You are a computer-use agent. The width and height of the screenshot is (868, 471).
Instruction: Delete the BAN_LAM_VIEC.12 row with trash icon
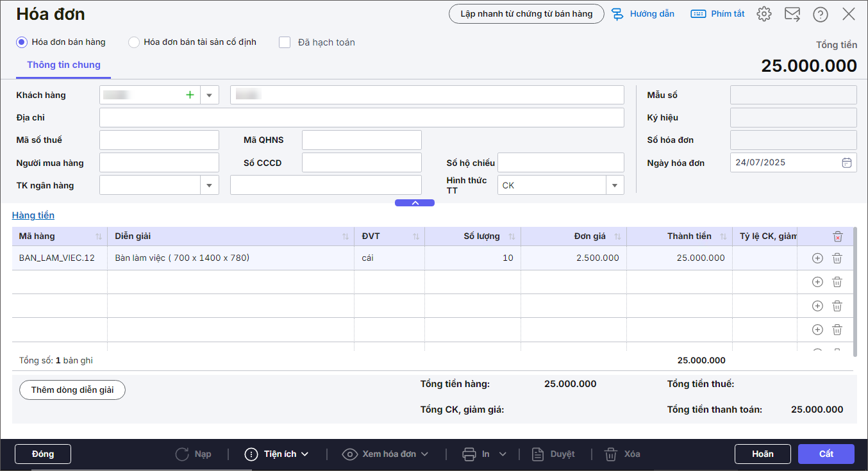point(837,258)
